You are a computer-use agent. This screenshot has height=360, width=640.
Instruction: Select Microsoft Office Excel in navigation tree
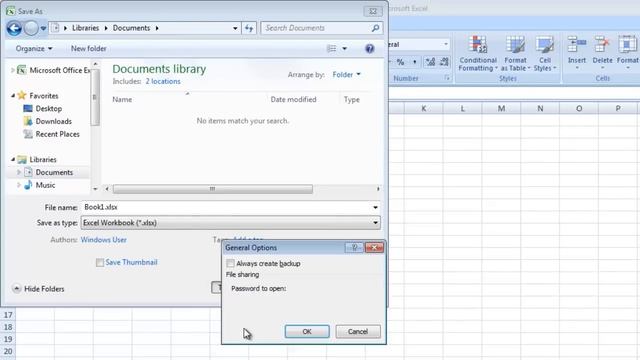[x=53, y=70]
